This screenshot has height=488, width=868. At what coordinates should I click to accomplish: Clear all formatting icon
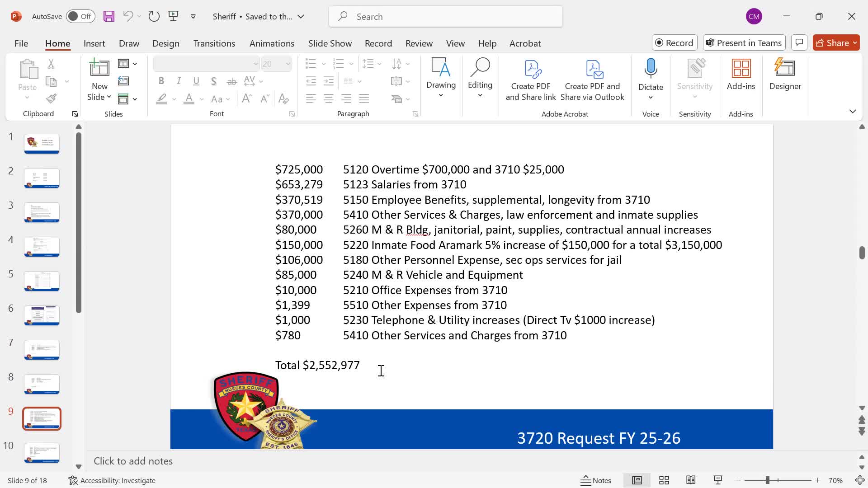[284, 99]
